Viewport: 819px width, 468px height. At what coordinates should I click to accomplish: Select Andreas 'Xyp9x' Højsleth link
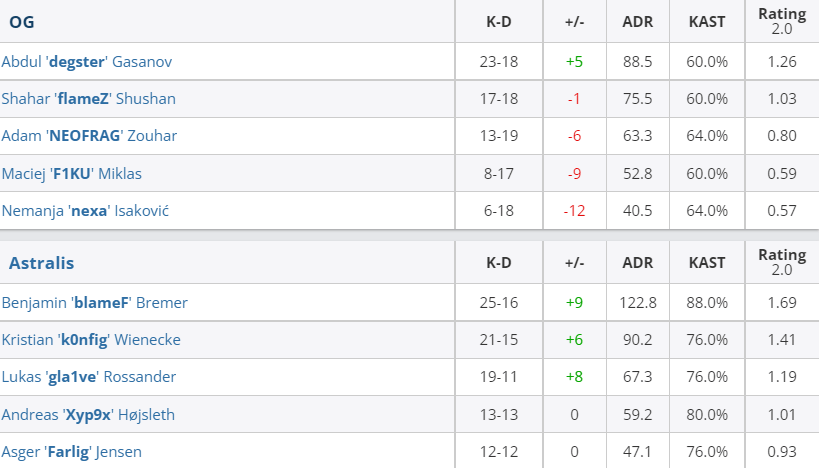[88, 415]
